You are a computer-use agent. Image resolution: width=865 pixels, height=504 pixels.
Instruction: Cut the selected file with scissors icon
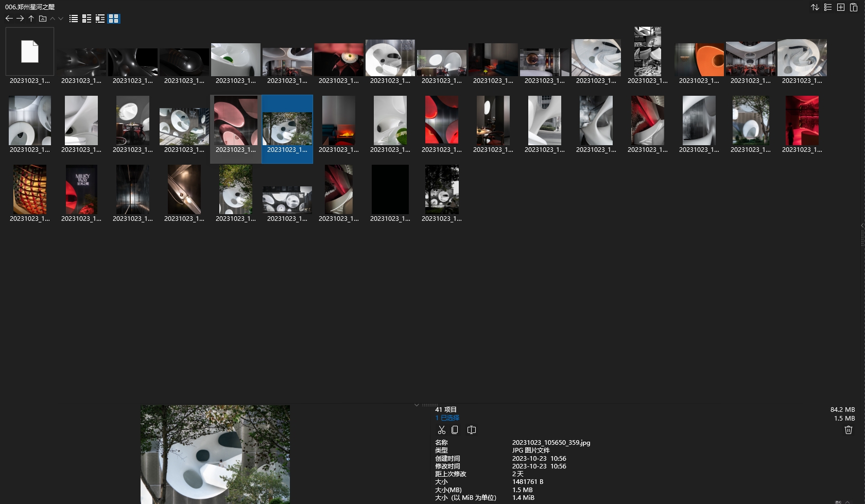(441, 430)
